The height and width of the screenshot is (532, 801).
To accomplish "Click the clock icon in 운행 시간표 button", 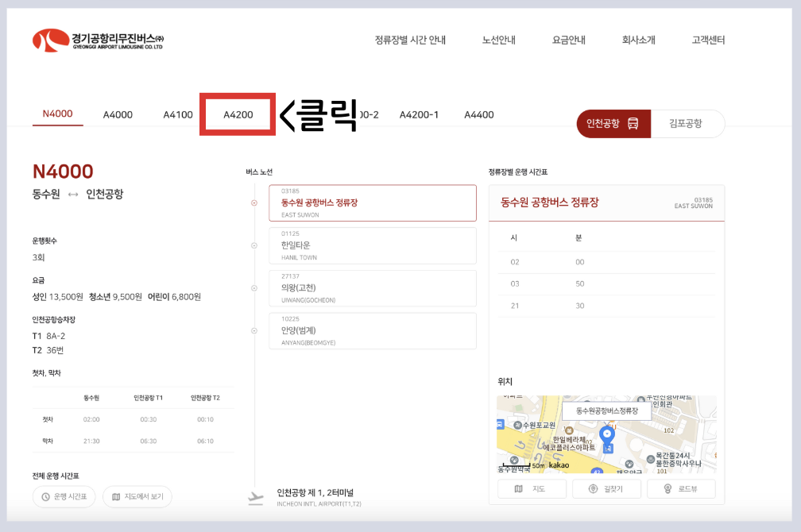I will [46, 496].
